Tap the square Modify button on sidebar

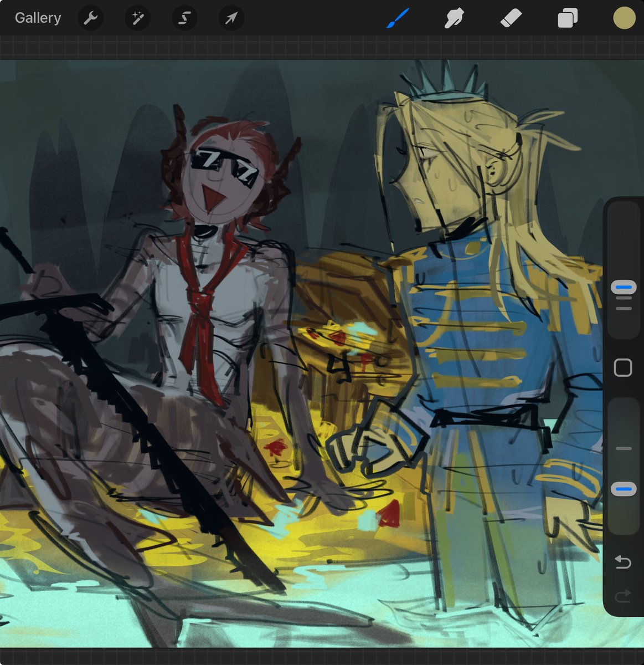624,368
